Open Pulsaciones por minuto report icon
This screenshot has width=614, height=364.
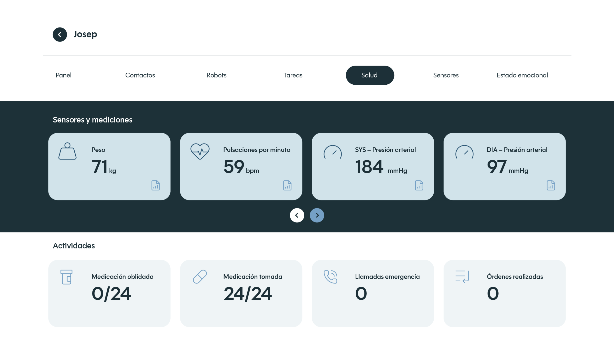point(287,185)
